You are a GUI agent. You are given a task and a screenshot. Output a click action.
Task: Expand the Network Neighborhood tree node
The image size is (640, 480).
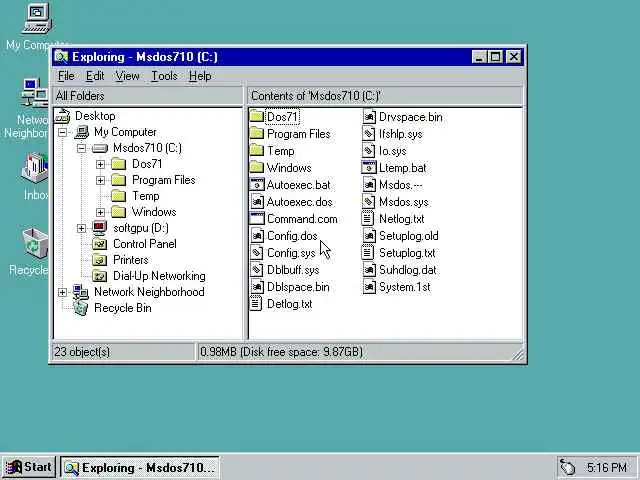pos(62,292)
